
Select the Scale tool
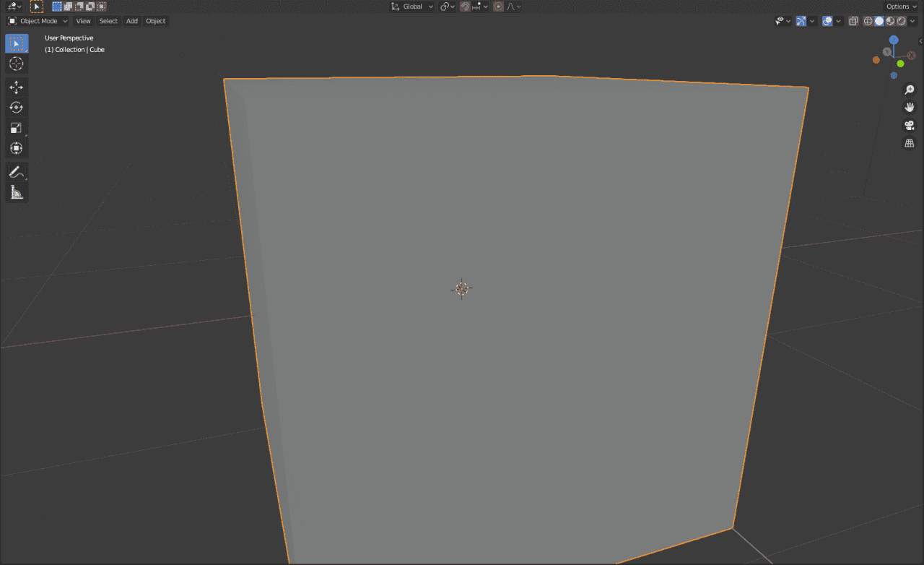click(16, 128)
